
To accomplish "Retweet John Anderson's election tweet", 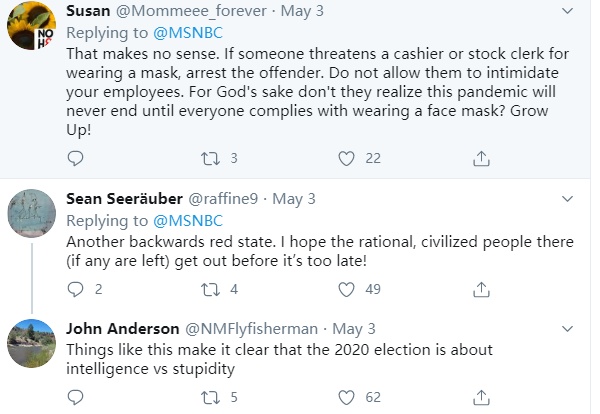I will point(211,397).
